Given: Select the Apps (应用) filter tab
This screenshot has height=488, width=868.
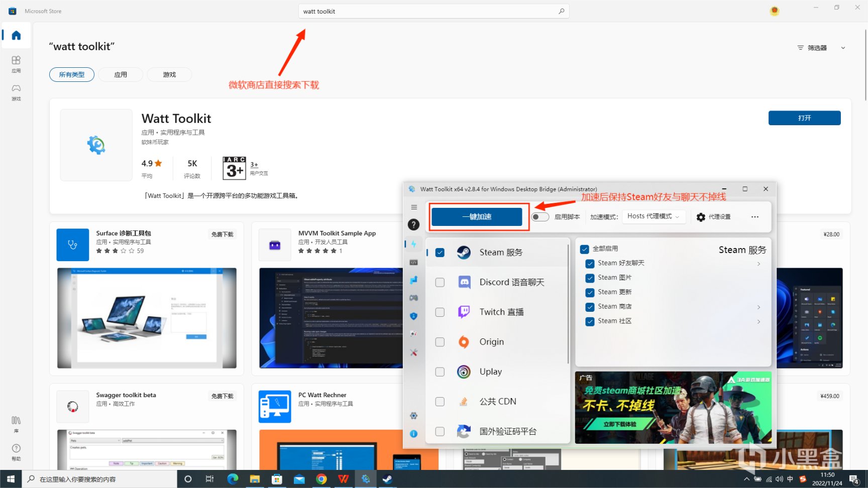Looking at the screenshot, I should [121, 74].
